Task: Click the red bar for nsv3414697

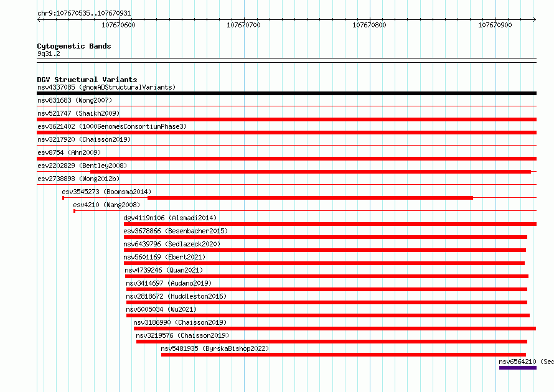Action: coord(327,289)
